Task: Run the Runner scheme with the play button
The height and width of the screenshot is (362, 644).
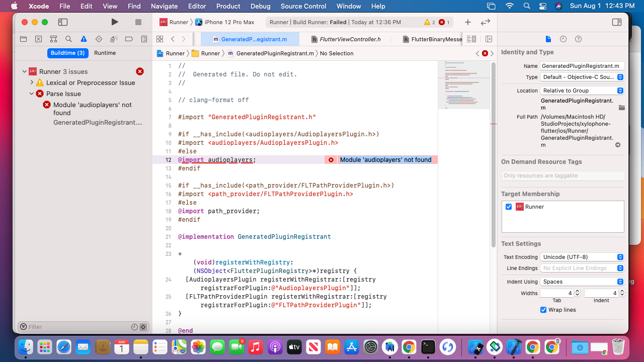Action: 114,22
